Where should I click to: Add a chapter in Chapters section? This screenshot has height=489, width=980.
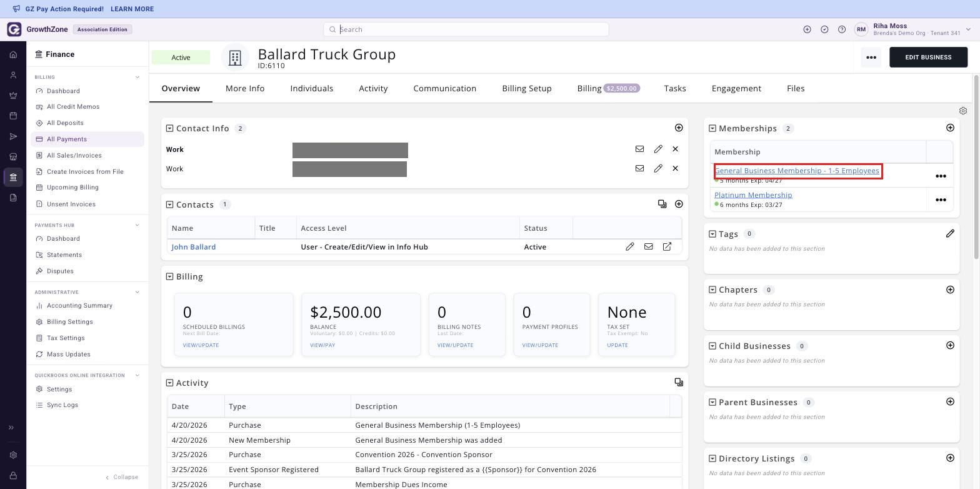[x=950, y=290]
